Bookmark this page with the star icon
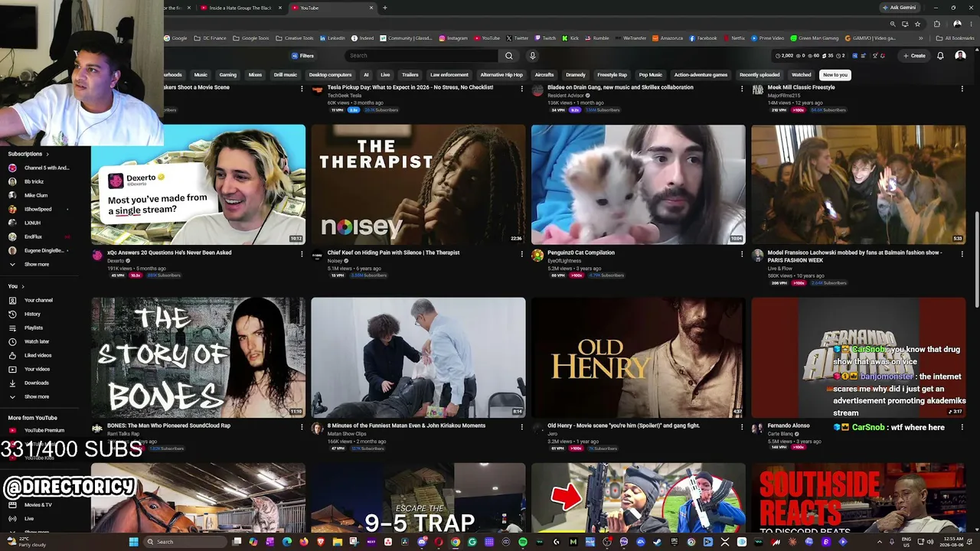This screenshot has height=551, width=980. [x=917, y=24]
